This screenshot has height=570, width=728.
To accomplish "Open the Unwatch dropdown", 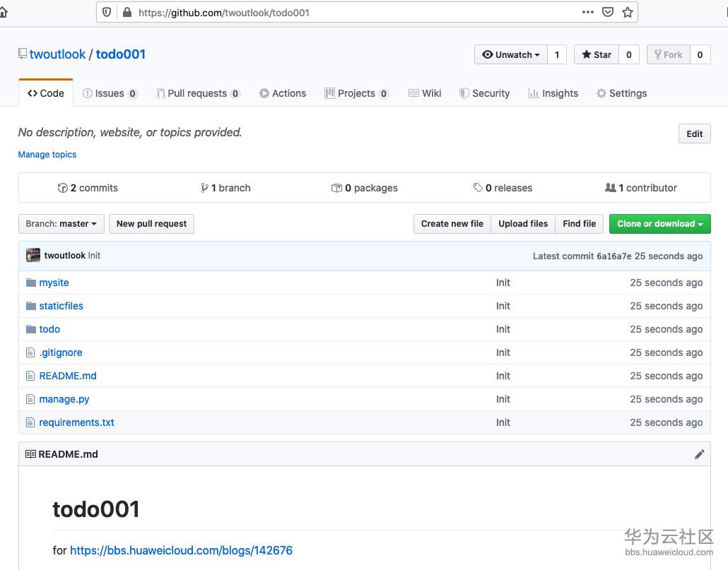I will (511, 54).
